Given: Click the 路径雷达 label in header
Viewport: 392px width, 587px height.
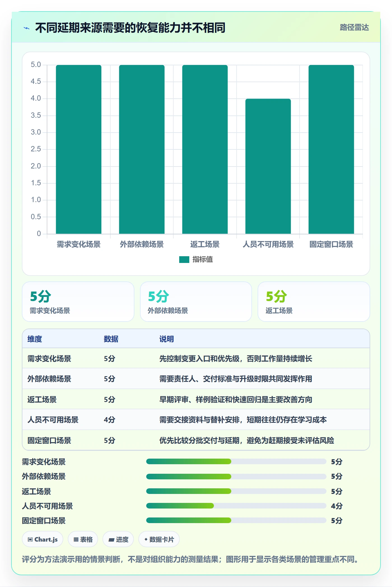Looking at the screenshot, I should click(x=354, y=27).
